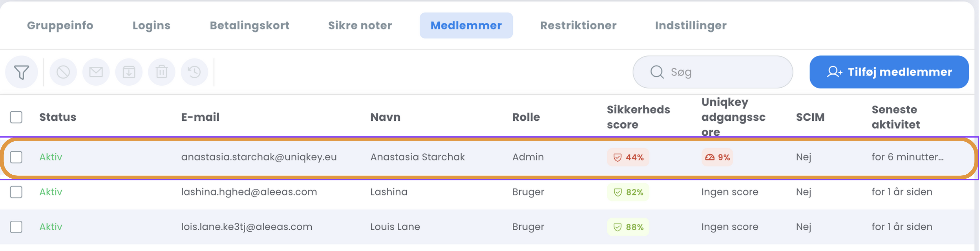Click the 88% security score for Louis Lane
Screen dimensions: 980x251
628,227
